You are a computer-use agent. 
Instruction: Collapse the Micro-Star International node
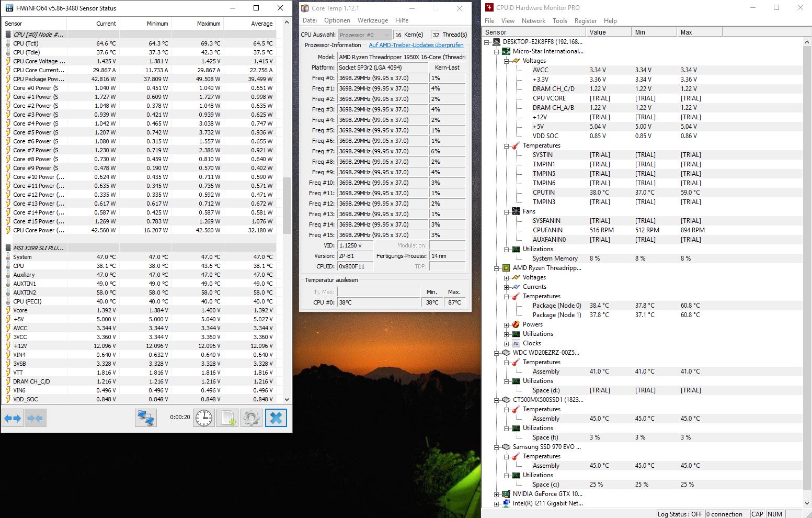point(497,51)
